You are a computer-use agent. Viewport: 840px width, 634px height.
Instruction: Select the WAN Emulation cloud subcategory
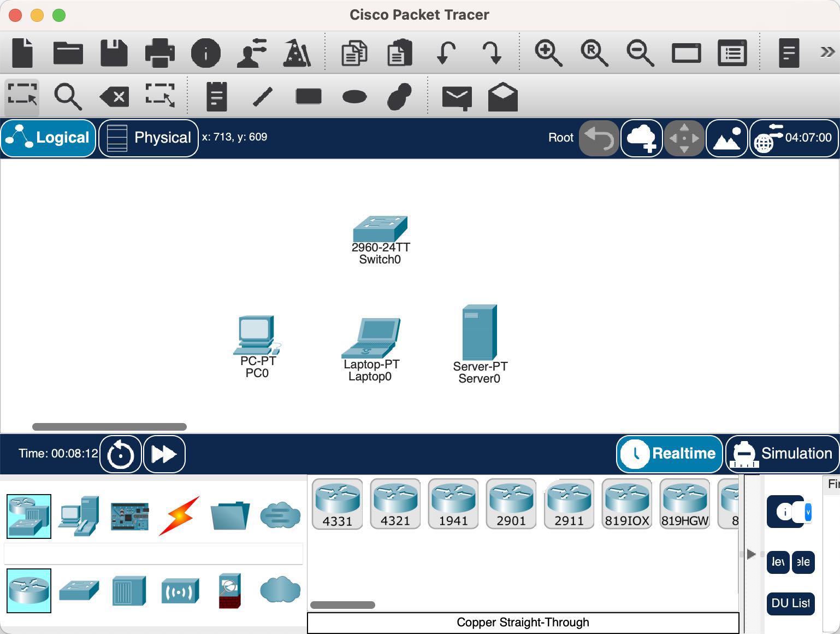pyautogui.click(x=280, y=591)
